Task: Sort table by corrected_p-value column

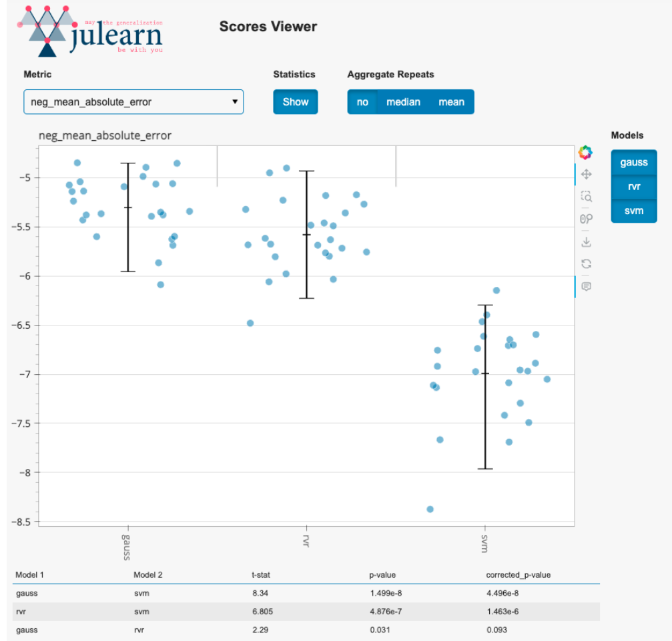Action: click(518, 574)
